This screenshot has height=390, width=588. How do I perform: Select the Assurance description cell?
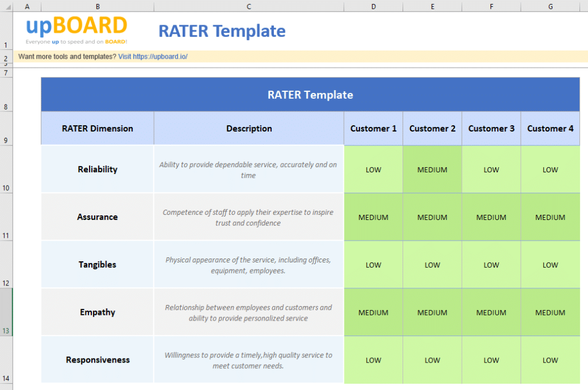click(249, 217)
